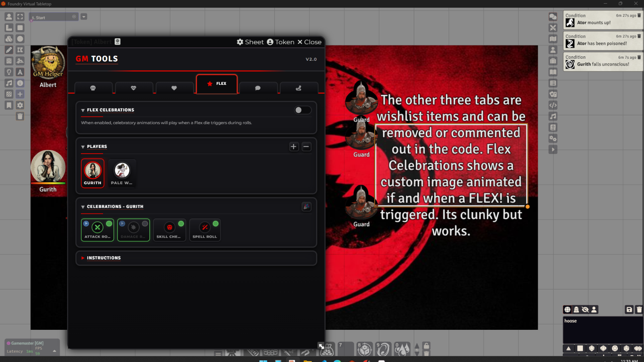
Task: Open the Combat Encounters sidebar tab
Action: point(553,28)
